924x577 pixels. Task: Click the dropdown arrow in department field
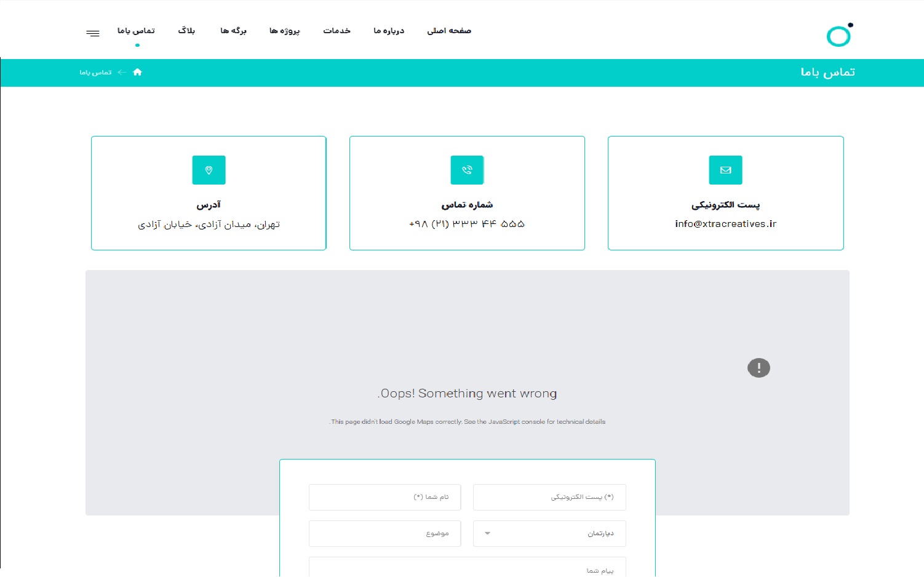[x=487, y=533]
